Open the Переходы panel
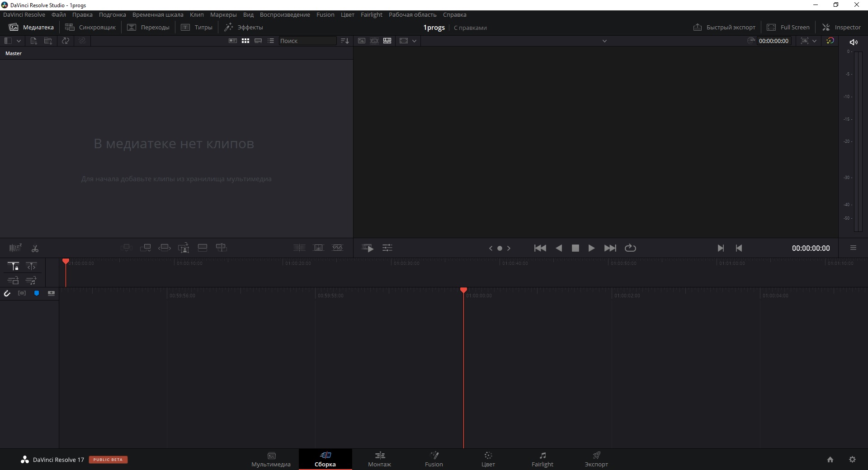The width and height of the screenshot is (868, 470). pos(148,27)
